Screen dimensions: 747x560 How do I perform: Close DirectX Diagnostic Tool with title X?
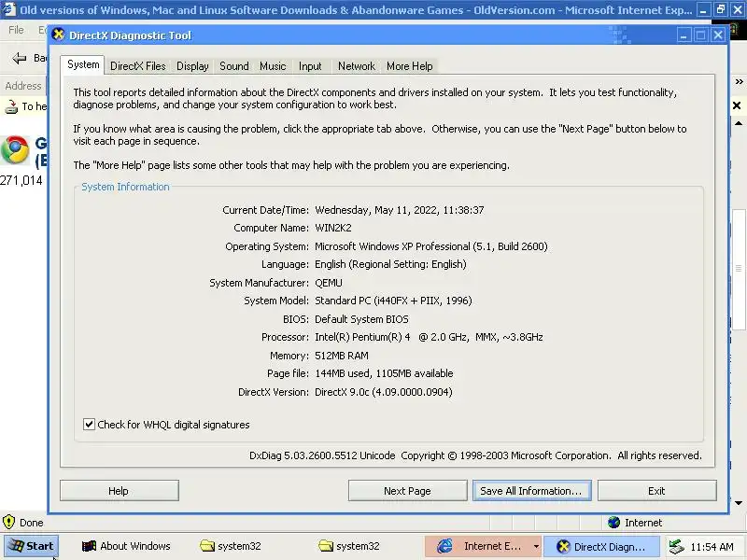[718, 35]
